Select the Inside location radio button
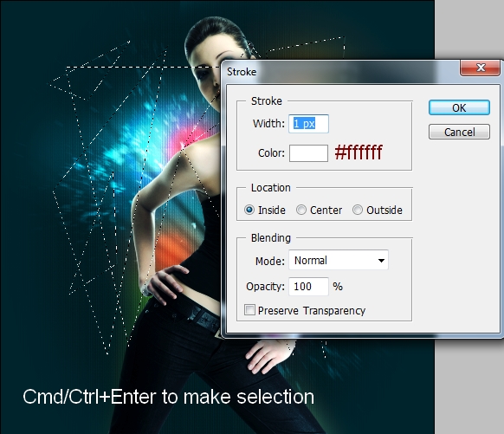Image resolution: width=504 pixels, height=434 pixels. point(249,210)
